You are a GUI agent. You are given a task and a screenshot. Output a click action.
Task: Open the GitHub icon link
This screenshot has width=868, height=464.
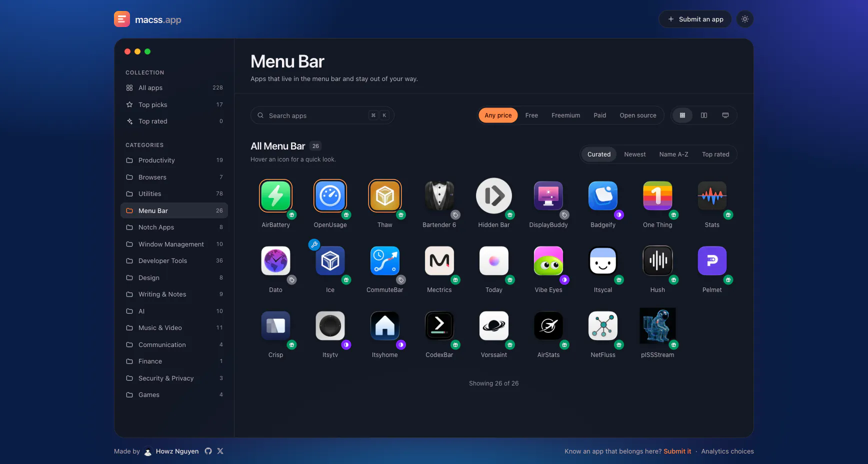208,451
